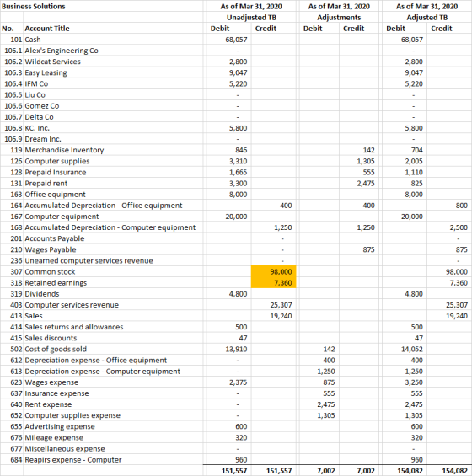The height and width of the screenshot is (476, 472).
Task: Click the adjusted Wages expense debit 3,250
Action: click(414, 382)
